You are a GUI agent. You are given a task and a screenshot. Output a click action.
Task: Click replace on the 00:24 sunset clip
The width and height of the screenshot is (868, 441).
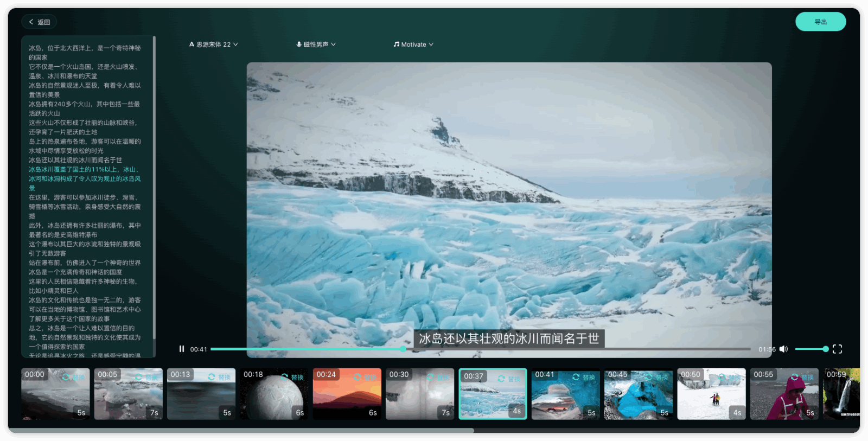(365, 377)
